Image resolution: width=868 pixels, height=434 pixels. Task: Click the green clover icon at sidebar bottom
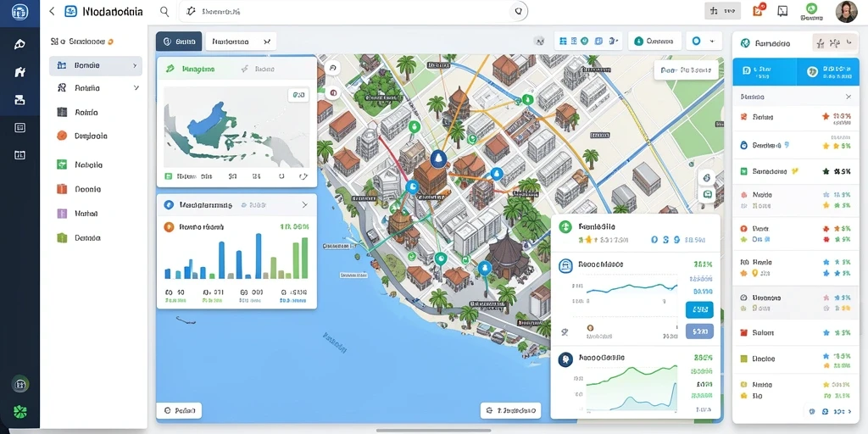[20, 412]
